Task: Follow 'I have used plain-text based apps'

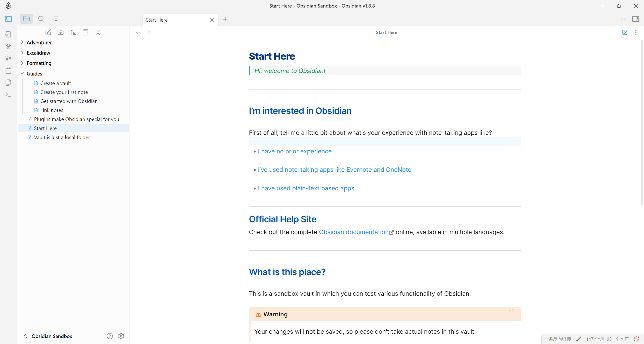Action: pos(306,188)
